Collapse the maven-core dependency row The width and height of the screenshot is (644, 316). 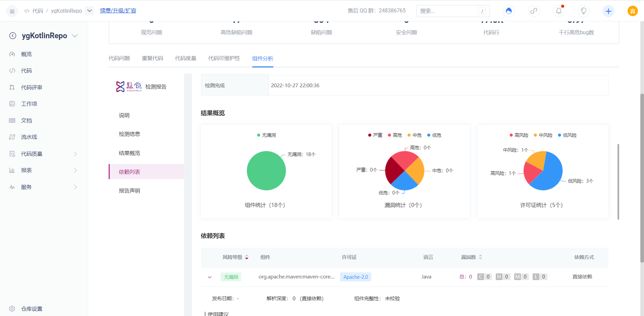point(210,277)
